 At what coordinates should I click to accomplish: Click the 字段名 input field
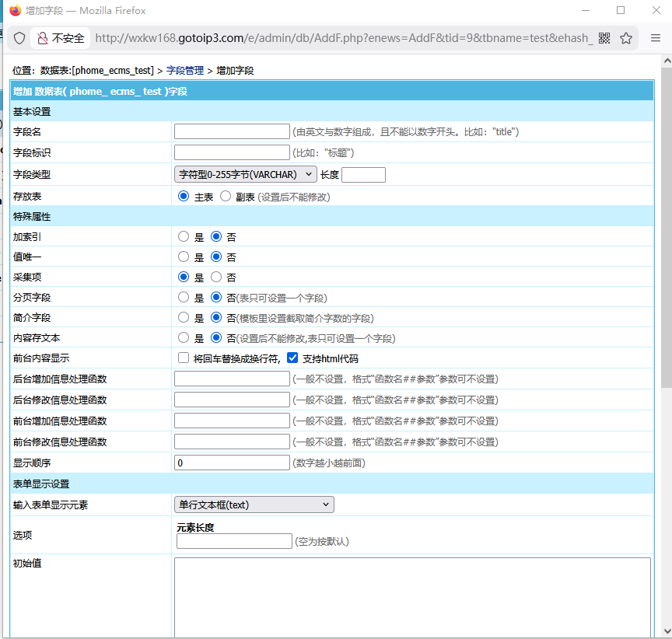point(232,131)
